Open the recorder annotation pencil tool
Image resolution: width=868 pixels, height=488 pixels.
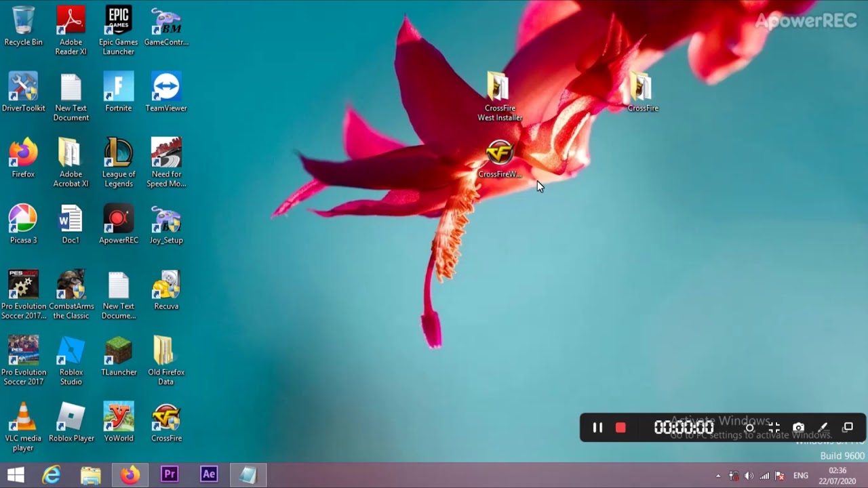[x=823, y=428]
